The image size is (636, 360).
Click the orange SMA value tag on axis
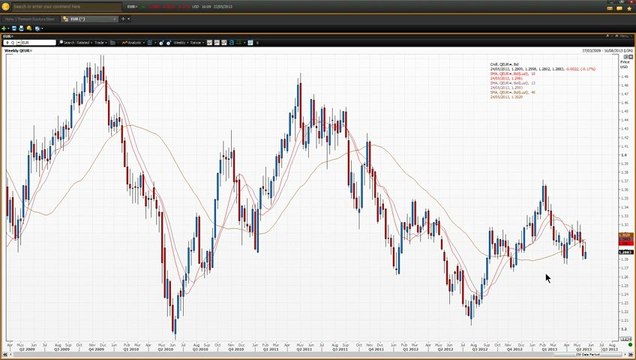click(x=626, y=235)
